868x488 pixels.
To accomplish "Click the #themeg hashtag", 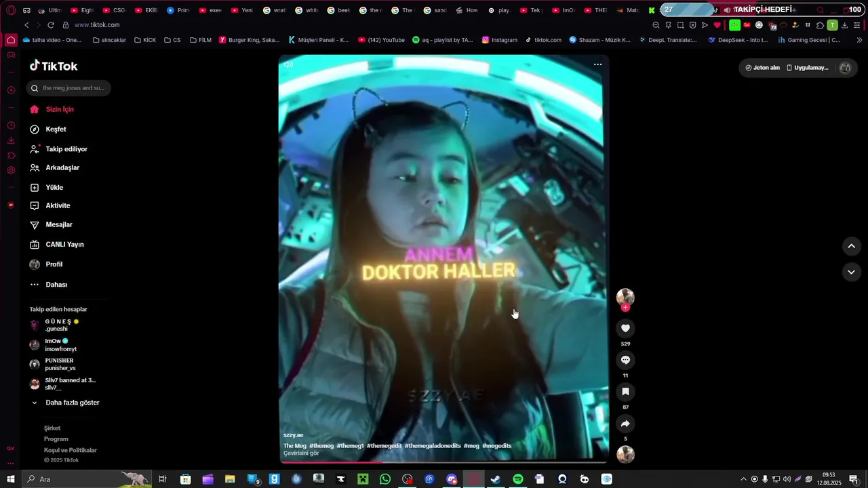I will [x=321, y=446].
